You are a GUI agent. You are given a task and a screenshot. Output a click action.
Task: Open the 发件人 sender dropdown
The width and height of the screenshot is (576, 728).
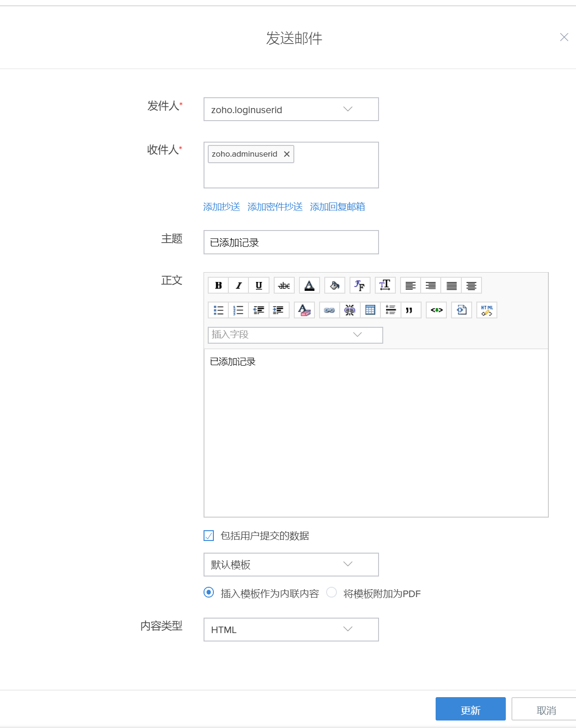tap(291, 109)
